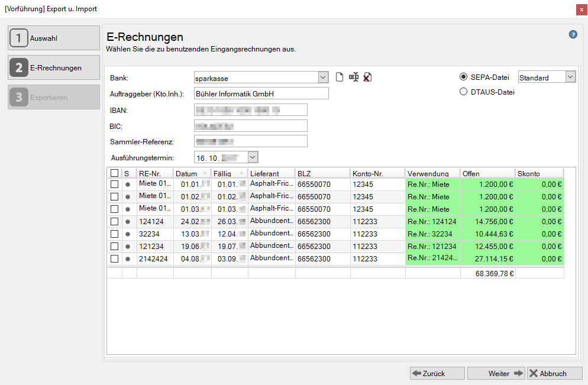The width and height of the screenshot is (588, 385).
Task: Sort the table by Fällig column
Action: click(x=230, y=173)
